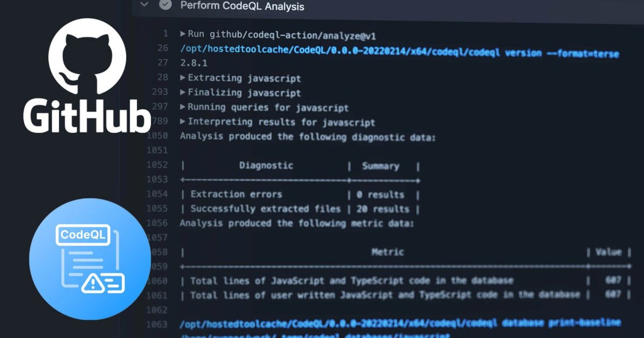Click the '20 results' cell

383,209
